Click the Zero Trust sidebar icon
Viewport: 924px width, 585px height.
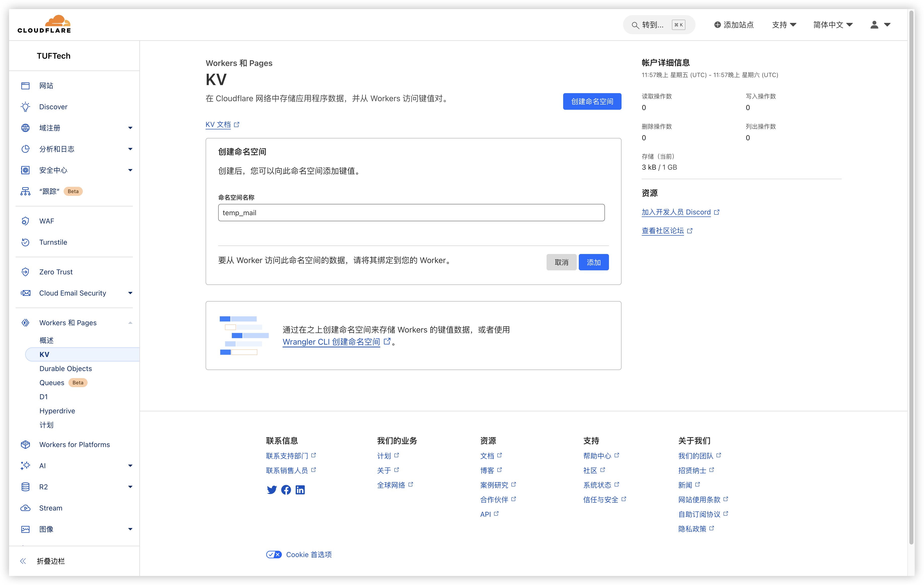(x=25, y=272)
